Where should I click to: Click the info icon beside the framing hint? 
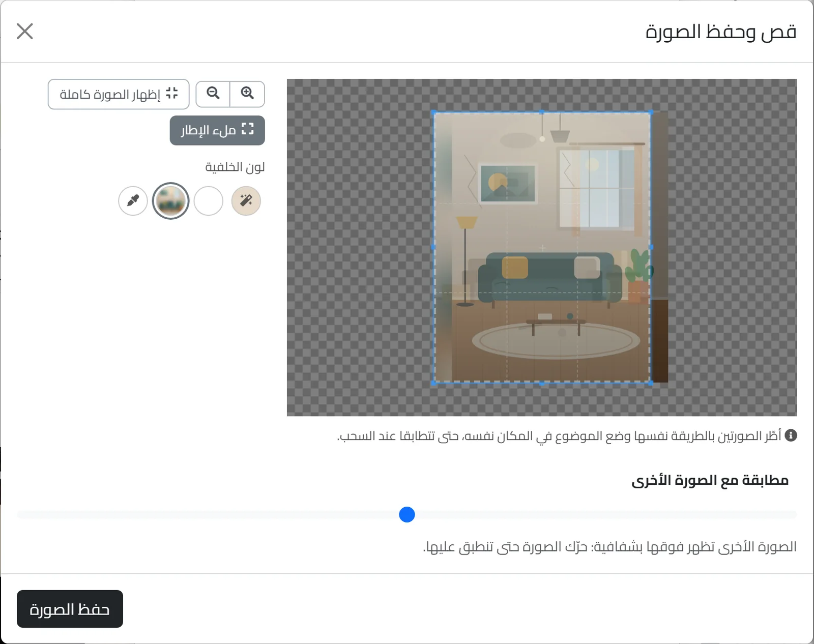791,435
